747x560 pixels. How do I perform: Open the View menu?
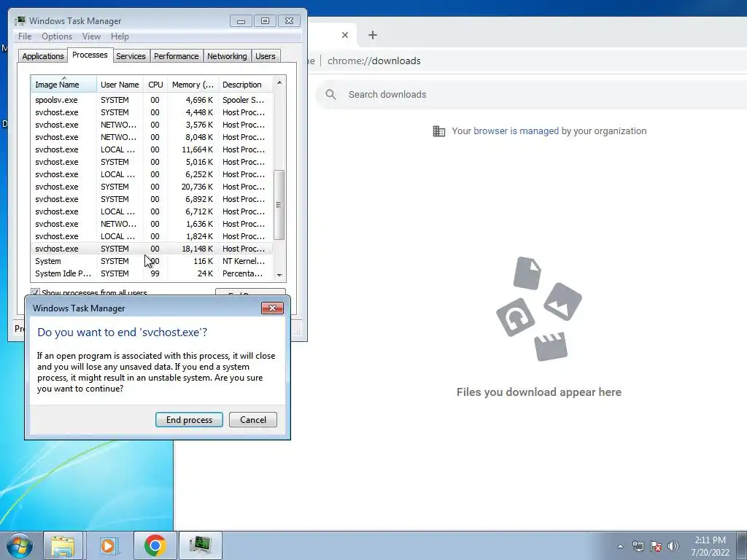click(x=91, y=36)
